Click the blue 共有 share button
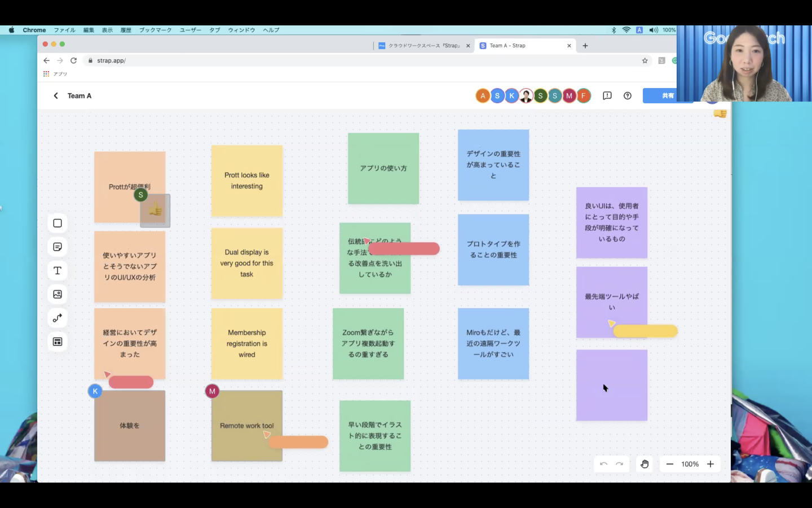The image size is (812, 508). click(668, 96)
